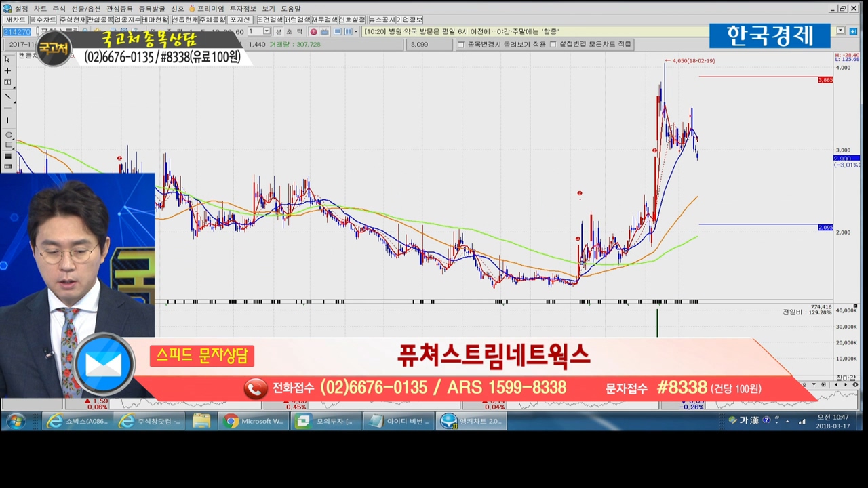The width and height of the screenshot is (868, 488).
Task: Enable 종목변경시 돋려보기 적용 checkbox
Action: (x=461, y=45)
